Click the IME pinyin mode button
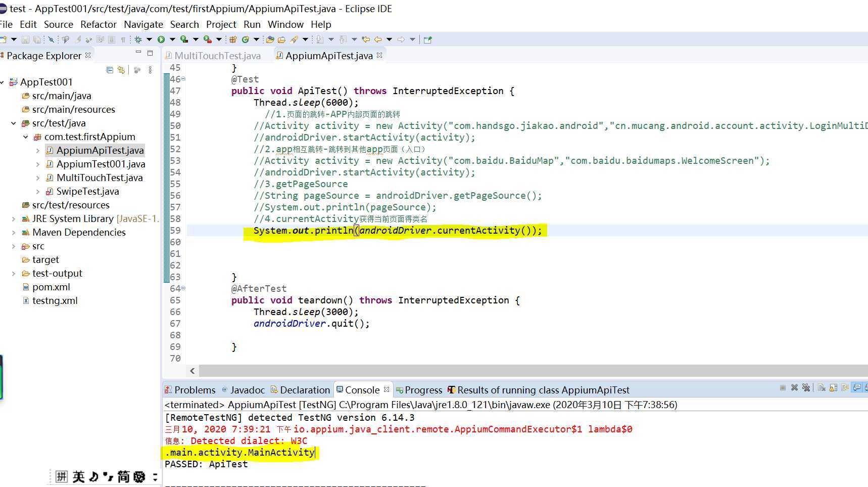Screen dimensions: 868x487 click(62, 476)
